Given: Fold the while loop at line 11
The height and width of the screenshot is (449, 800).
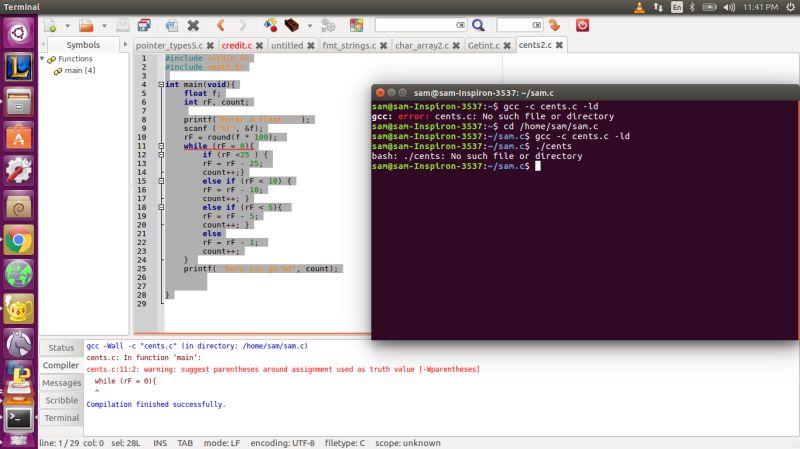Looking at the screenshot, I should coord(161,146).
